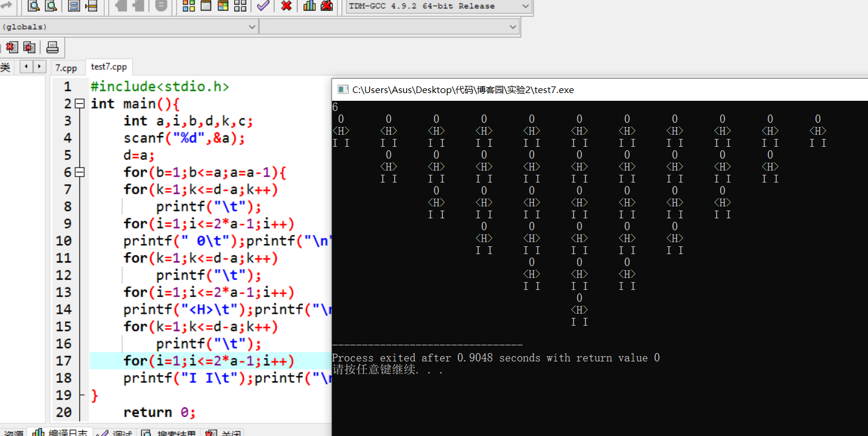
Task: Click the console title bar path test7.exe
Action: 463,90
